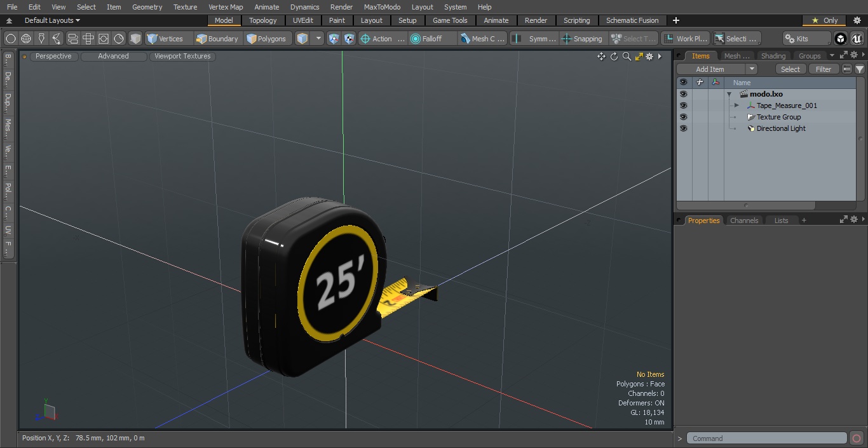The image size is (868, 448).
Task: Open the Viewport Textures dropdown
Action: (x=182, y=56)
